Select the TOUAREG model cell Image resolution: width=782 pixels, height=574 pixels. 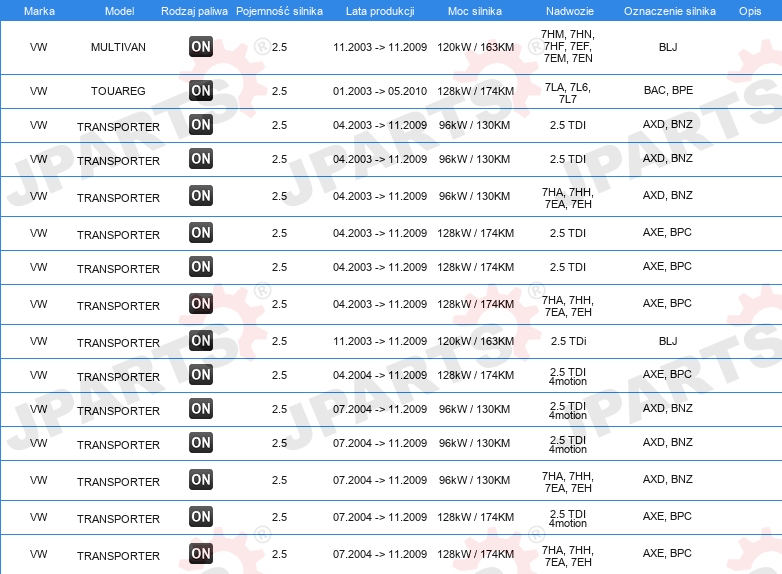[118, 91]
